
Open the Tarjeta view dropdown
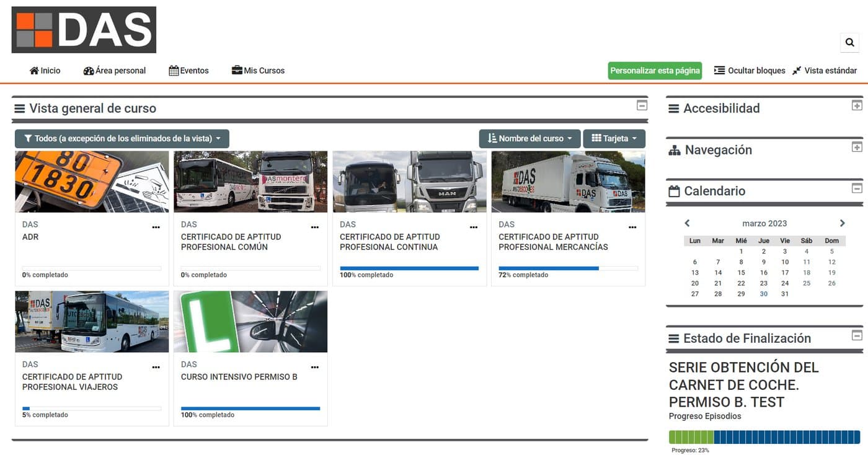click(x=614, y=139)
